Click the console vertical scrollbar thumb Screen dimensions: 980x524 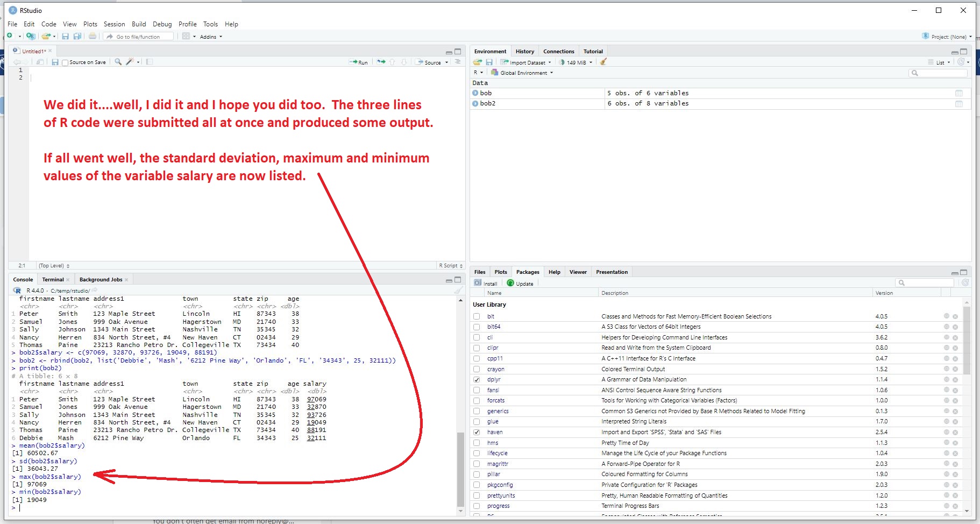tap(460, 468)
